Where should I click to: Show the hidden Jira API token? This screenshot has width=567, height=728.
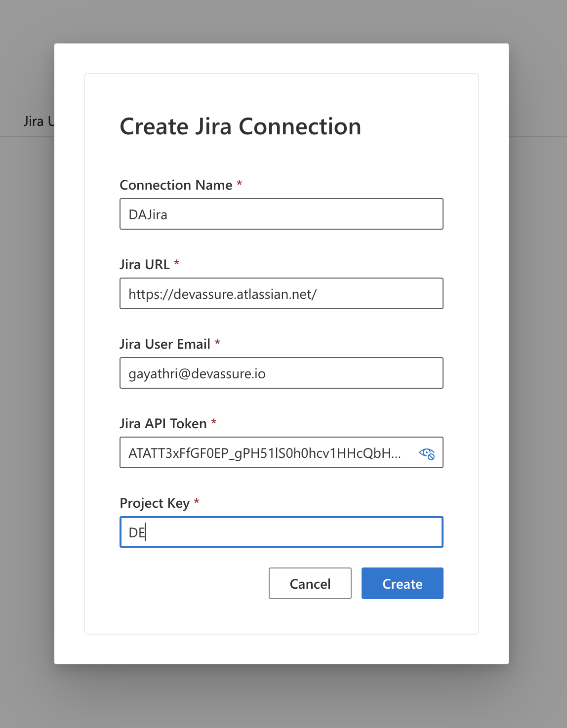tap(427, 453)
